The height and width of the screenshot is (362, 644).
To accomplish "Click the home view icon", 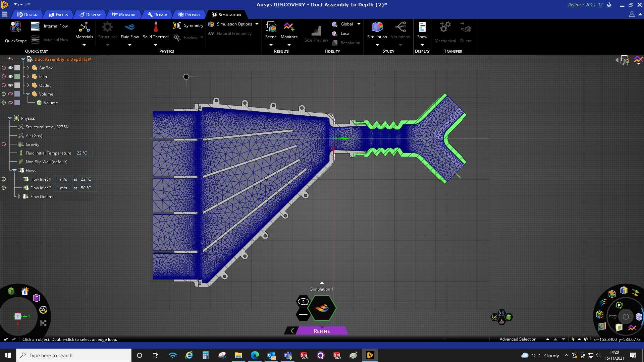I will (25, 291).
